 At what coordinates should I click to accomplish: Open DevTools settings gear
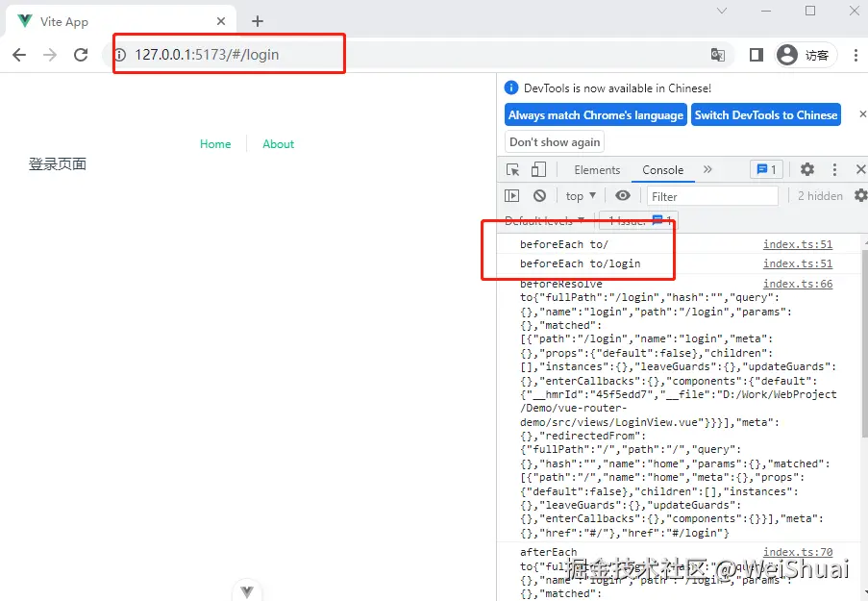[x=807, y=169]
